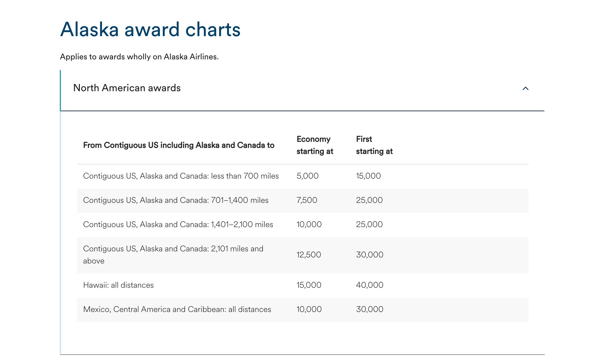Click 'From Contiguous US including Alaska and Canada to' header
592x364 pixels.
(179, 145)
